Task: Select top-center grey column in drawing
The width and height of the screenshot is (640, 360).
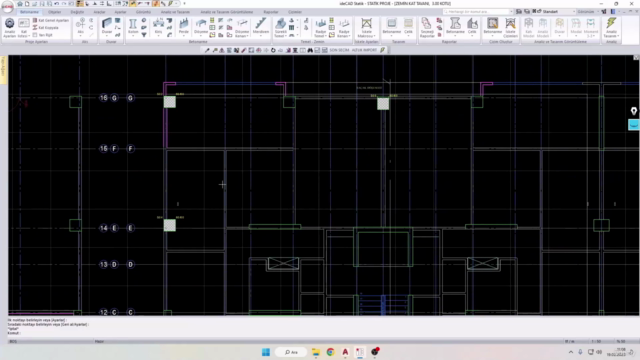Action: pyautogui.click(x=383, y=104)
